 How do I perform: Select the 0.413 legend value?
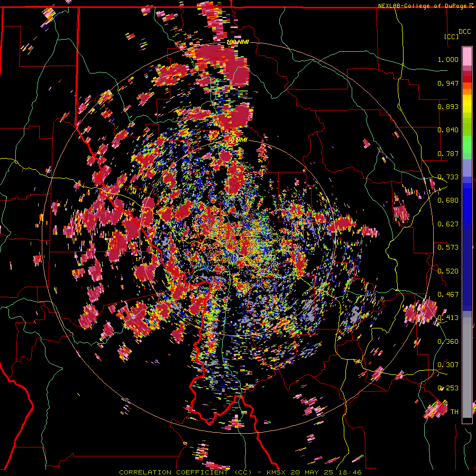448,318
